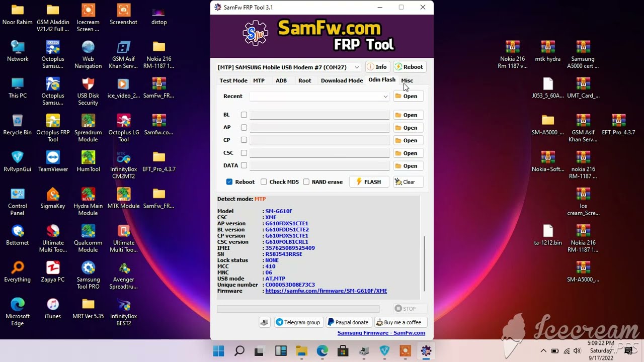Select the Odin Flash tab
This screenshot has height=362, width=644.
tap(382, 80)
